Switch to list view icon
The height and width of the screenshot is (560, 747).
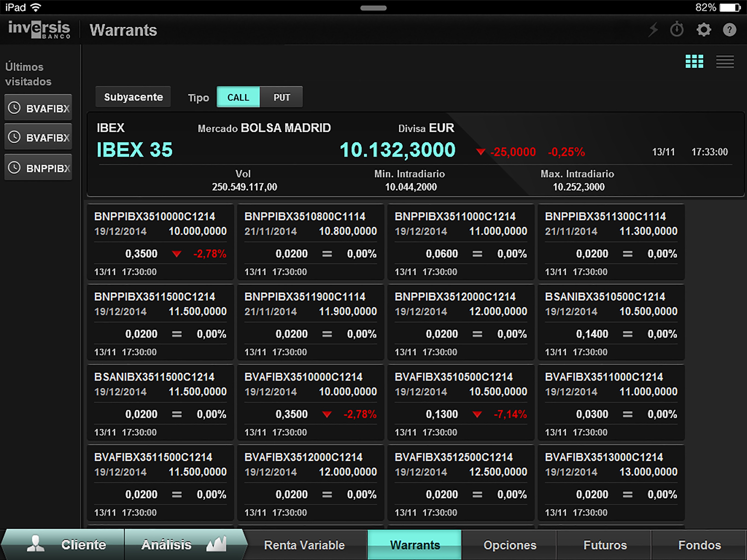(x=725, y=62)
